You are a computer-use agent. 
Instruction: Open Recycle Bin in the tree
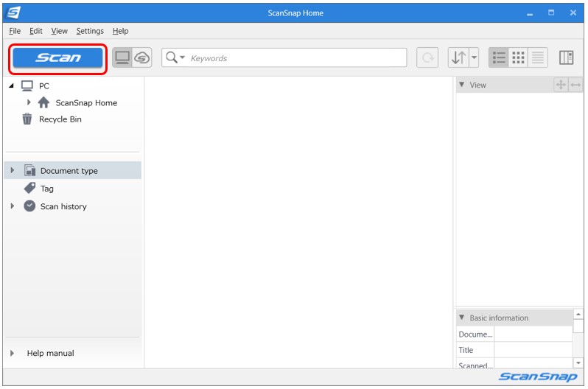[x=60, y=119]
